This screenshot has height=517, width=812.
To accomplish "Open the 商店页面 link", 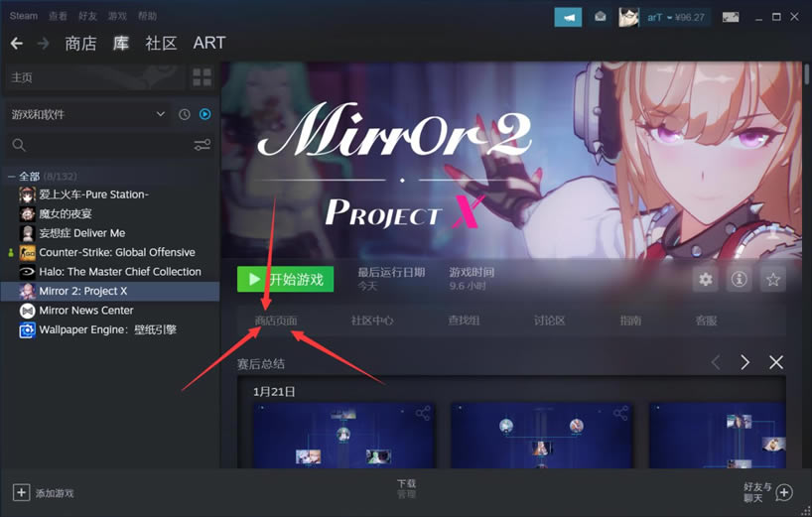I will [275, 321].
